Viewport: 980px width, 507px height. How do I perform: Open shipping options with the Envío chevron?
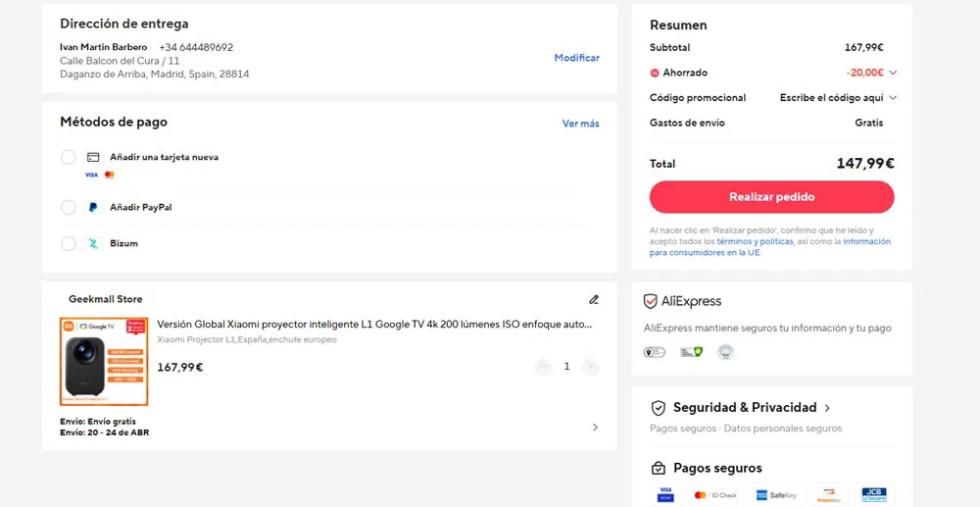click(x=595, y=427)
